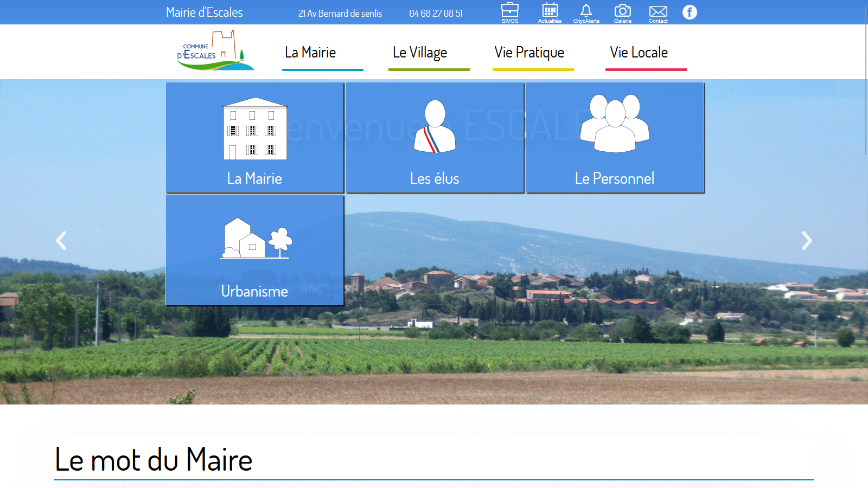
Task: Click the Commune d'Escales logo
Action: 215,51
